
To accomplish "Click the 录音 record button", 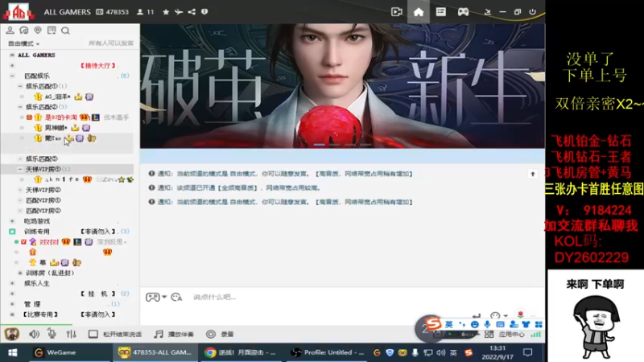I will click(220, 334).
